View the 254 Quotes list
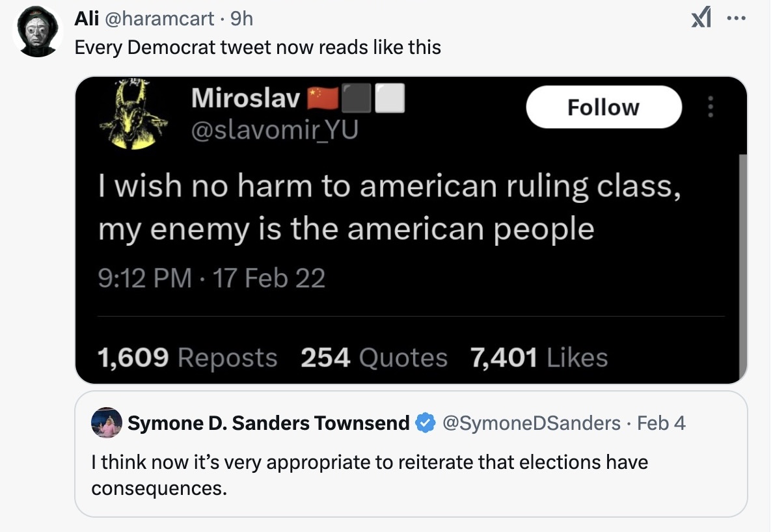This screenshot has width=773, height=532. (374, 358)
